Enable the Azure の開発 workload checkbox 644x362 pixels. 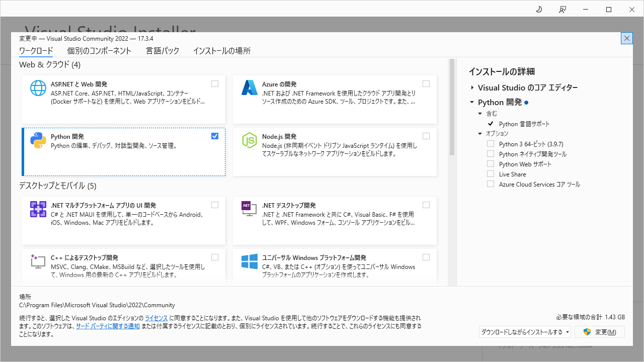tap(426, 84)
